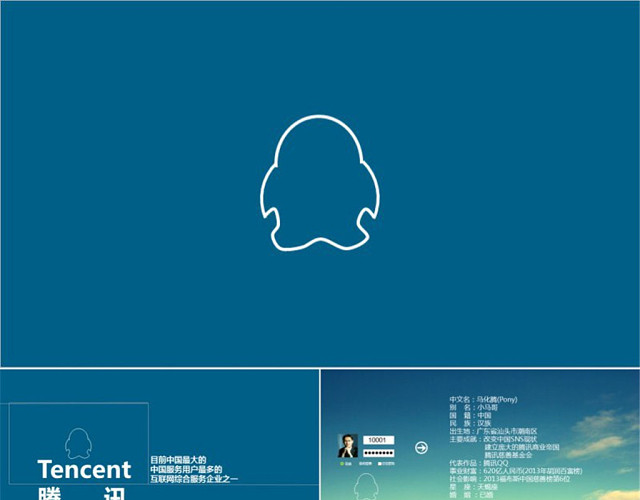Click the line '目前中国最大的'
This screenshot has height=500, width=640.
pyautogui.click(x=178, y=460)
